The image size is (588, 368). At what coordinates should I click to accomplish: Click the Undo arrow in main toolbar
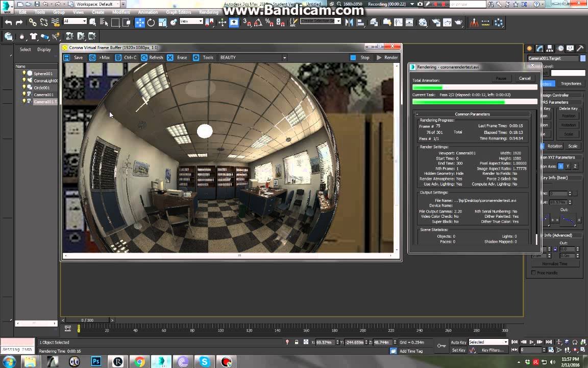point(8,22)
